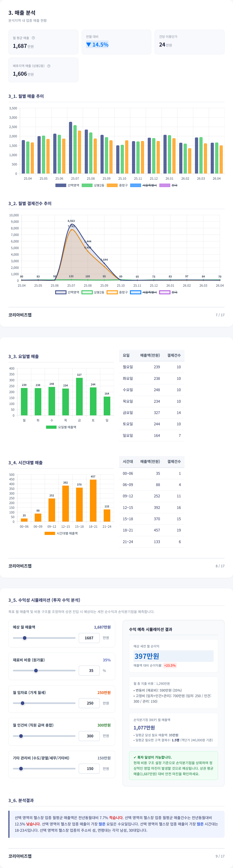Click the 1,606만원 배후지역 매출 value

click(x=23, y=74)
